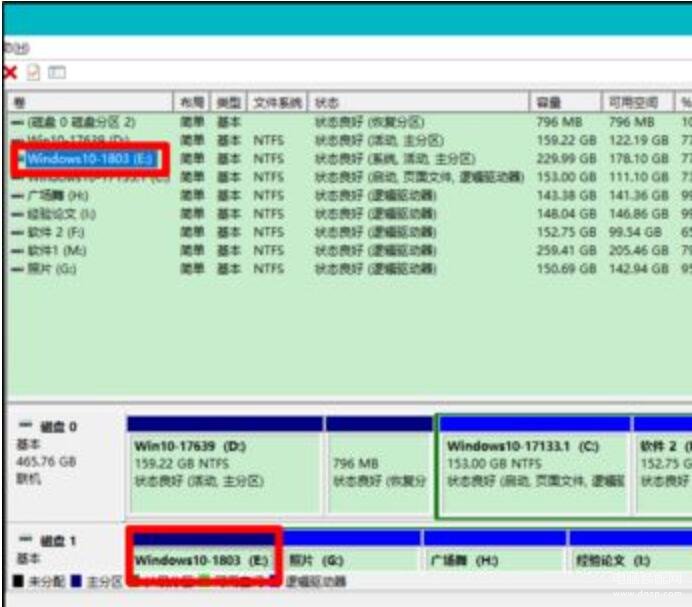Image resolution: width=692 pixels, height=607 pixels.
Task: Sort by the 容量 column header
Action: [x=566, y=103]
